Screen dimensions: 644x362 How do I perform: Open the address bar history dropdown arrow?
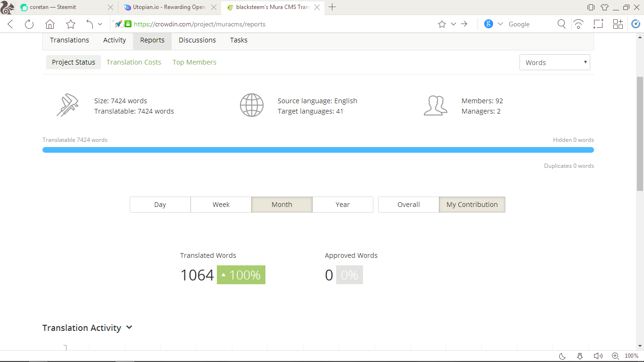tap(454, 24)
